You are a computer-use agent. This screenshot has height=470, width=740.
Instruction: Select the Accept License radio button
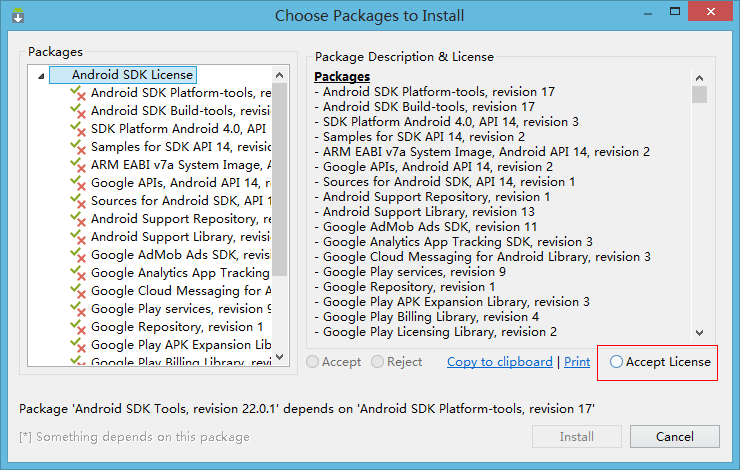click(x=616, y=362)
